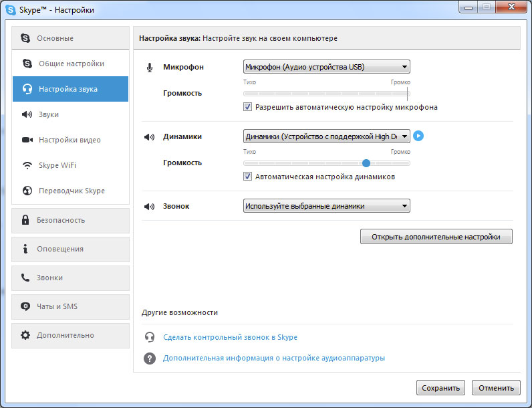The height and width of the screenshot is (408, 532).
Task: Click the chat bubble icon beside Чаты и SMS
Action: 25,306
